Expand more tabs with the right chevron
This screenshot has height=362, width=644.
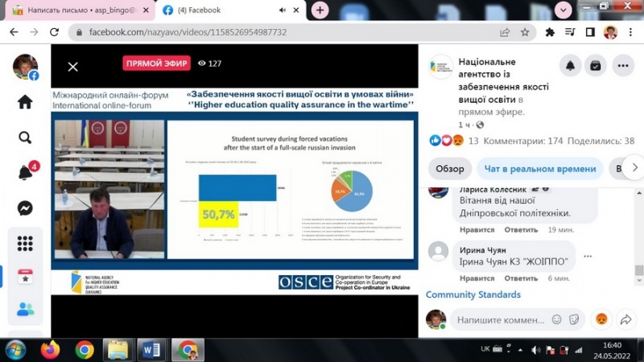634,168
